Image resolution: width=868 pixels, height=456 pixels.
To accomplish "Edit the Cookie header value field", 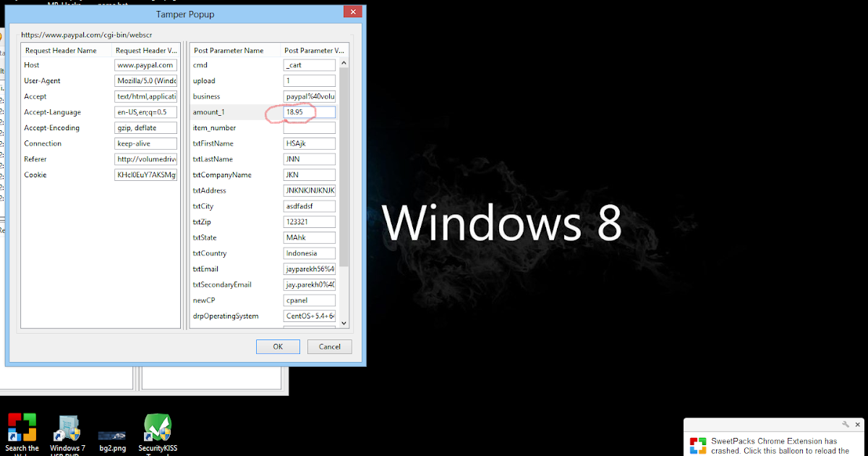I will click(145, 175).
